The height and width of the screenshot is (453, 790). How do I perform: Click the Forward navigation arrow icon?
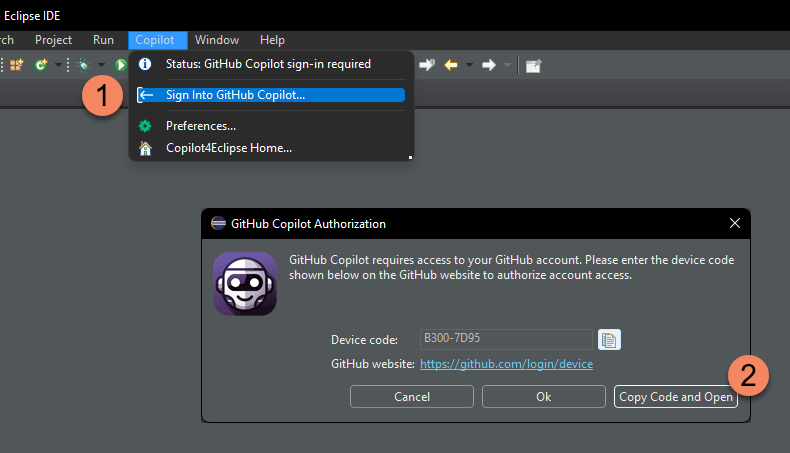coord(489,65)
